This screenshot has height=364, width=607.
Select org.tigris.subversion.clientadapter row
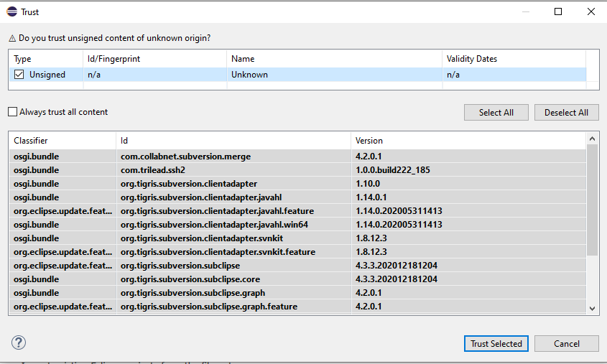(297, 183)
